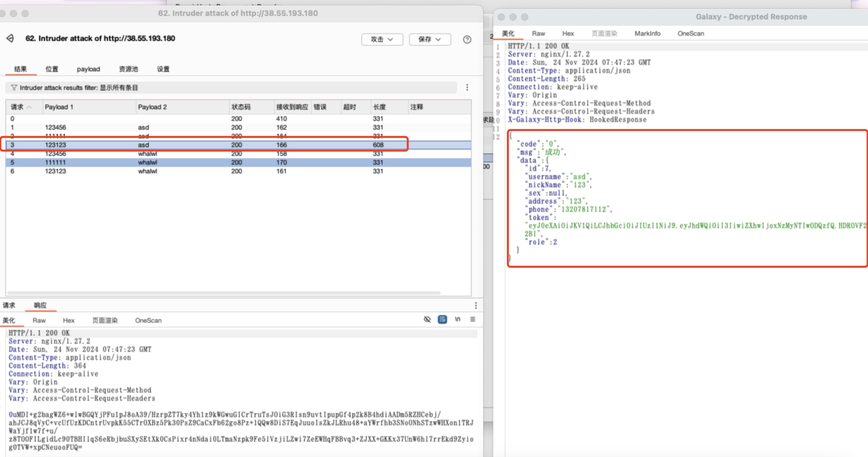Image resolution: width=868 pixels, height=457 pixels.
Task: Click the filter funnel icon
Action: coord(13,88)
